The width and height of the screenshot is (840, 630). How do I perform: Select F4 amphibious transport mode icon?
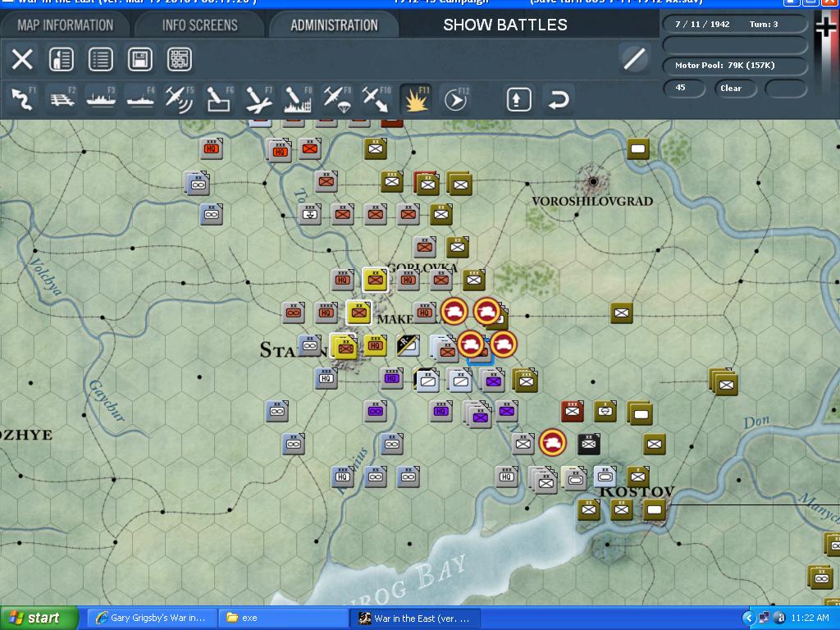pyautogui.click(x=140, y=99)
